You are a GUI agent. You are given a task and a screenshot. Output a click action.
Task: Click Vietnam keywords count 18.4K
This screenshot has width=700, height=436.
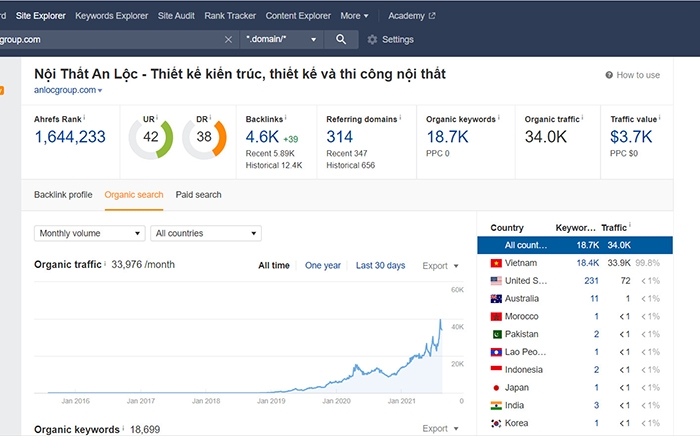coord(588,263)
